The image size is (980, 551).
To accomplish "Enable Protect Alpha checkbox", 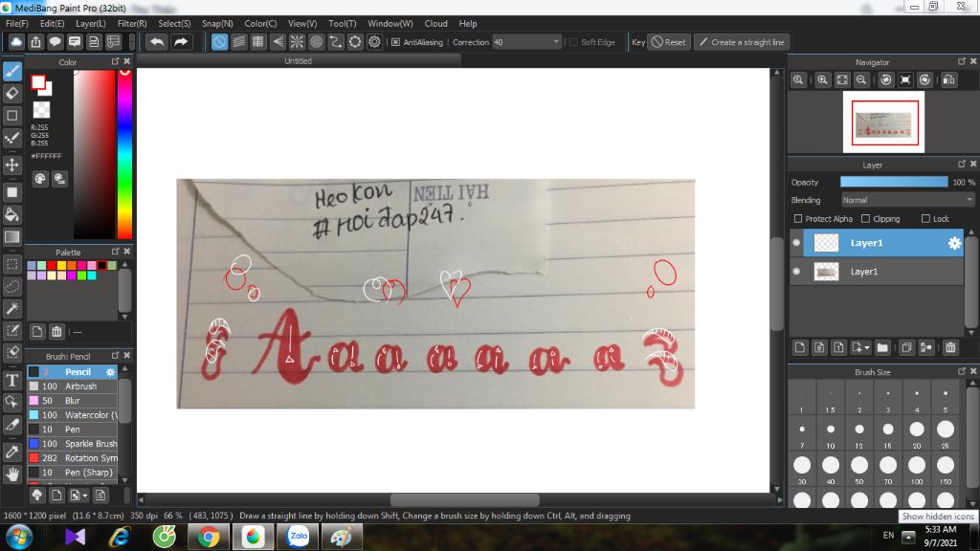I will pyautogui.click(x=798, y=219).
